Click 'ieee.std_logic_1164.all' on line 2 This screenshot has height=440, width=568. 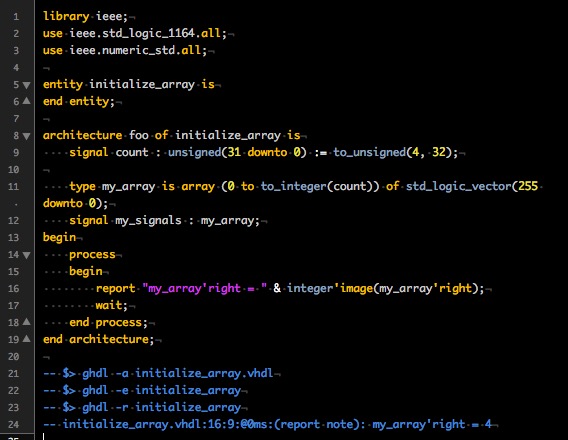tap(145, 34)
